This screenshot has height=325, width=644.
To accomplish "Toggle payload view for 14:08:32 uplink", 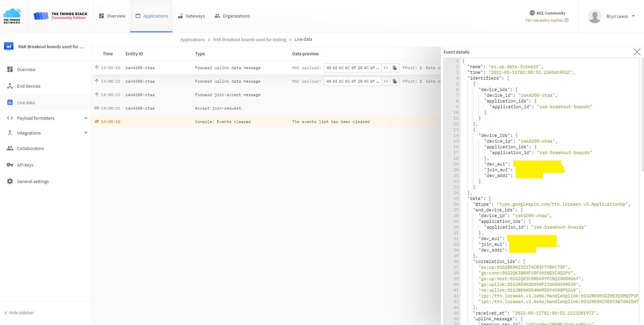I will [386, 81].
